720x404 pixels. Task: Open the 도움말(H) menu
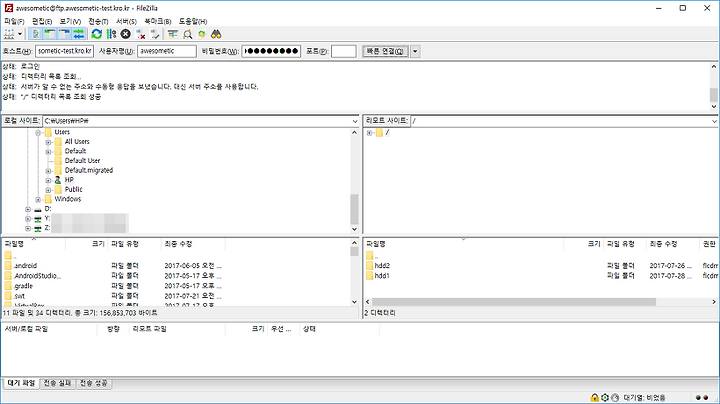pyautogui.click(x=193, y=21)
